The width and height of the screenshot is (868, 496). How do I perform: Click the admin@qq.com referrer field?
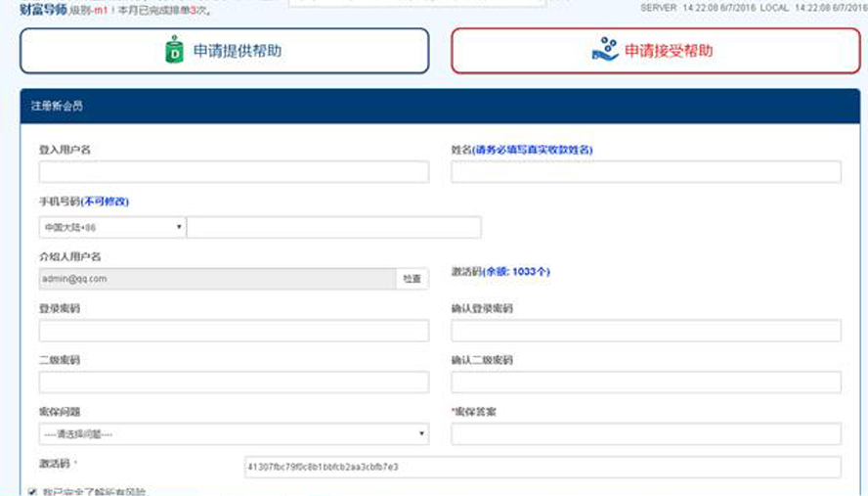(x=218, y=279)
